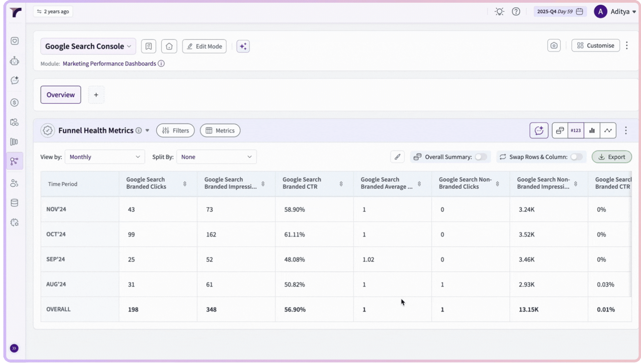Click the bookmark icon next to dashboard title

[148, 46]
